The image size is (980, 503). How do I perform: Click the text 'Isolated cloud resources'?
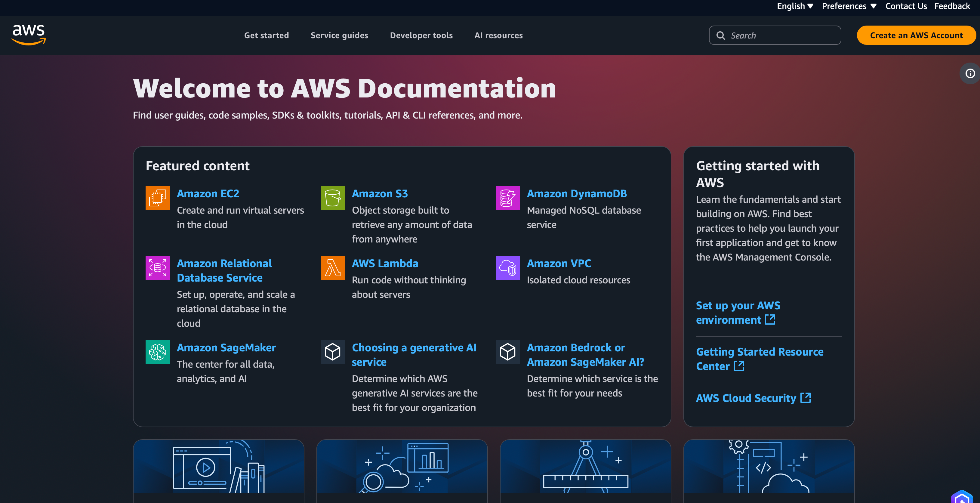(579, 280)
